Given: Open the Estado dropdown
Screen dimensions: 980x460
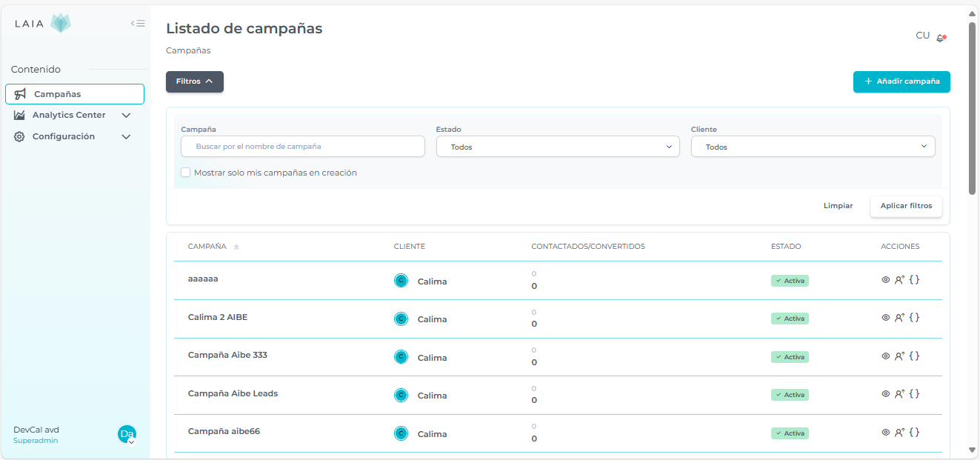Looking at the screenshot, I should pos(557,147).
